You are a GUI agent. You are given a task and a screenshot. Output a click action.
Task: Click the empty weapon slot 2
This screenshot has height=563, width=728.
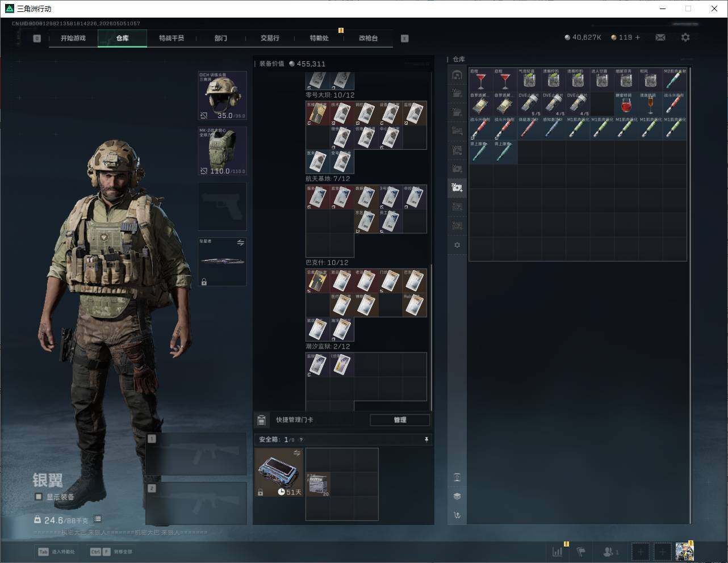click(196, 503)
